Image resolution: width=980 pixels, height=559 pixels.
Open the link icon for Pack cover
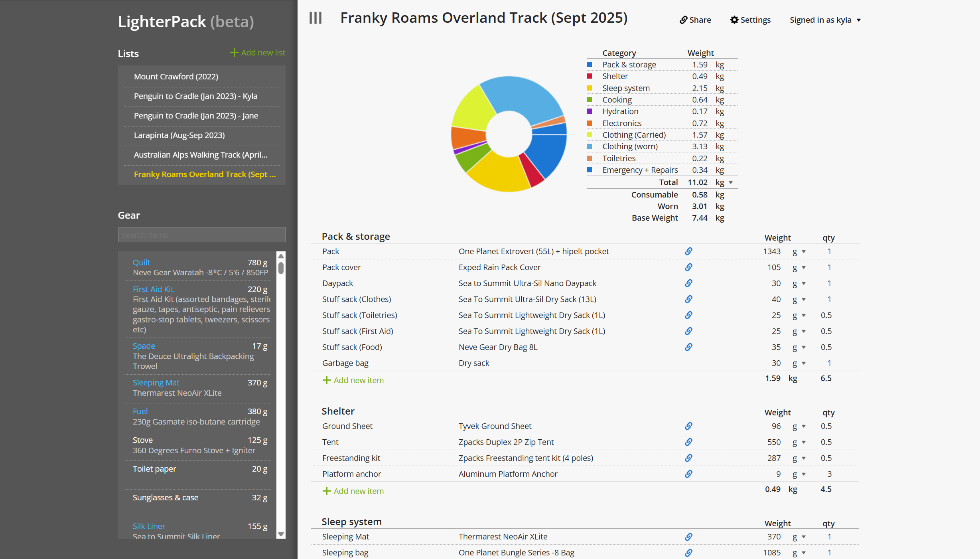[688, 267]
